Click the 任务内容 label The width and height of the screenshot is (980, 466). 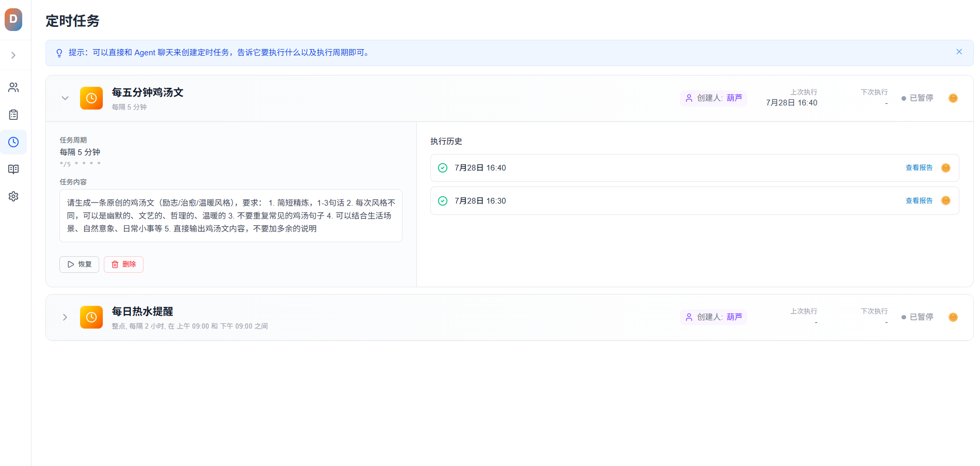point(73,182)
